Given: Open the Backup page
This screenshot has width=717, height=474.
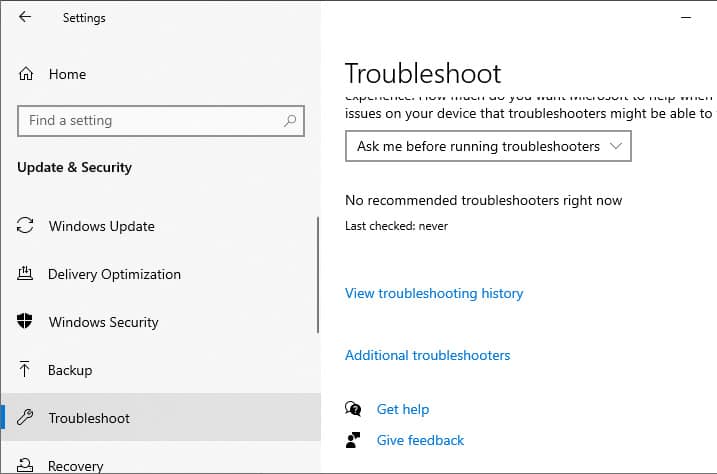Looking at the screenshot, I should [x=70, y=370].
